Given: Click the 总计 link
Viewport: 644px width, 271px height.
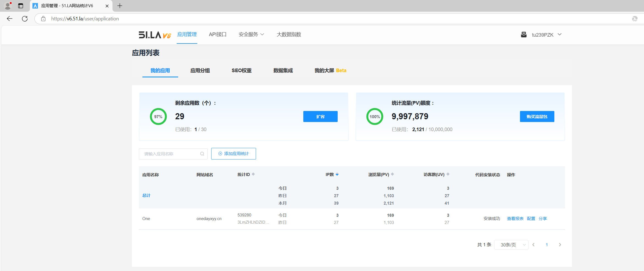Looking at the screenshot, I should coord(146,196).
